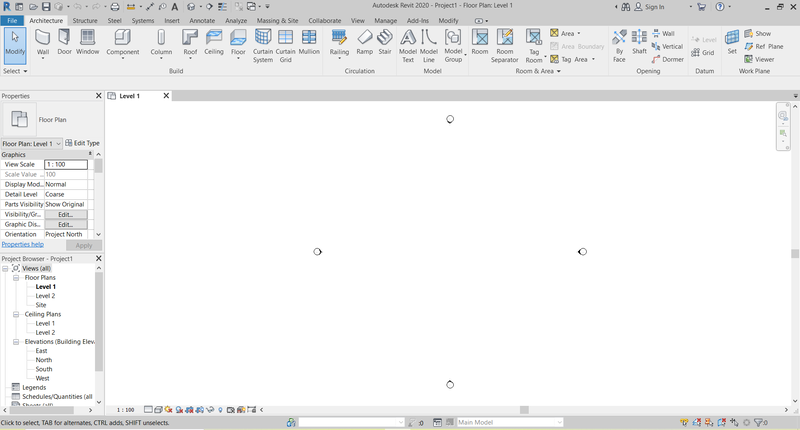Image resolution: width=800 pixels, height=430 pixels.
Task: Toggle Visual Style in view control bar
Action: [158, 410]
